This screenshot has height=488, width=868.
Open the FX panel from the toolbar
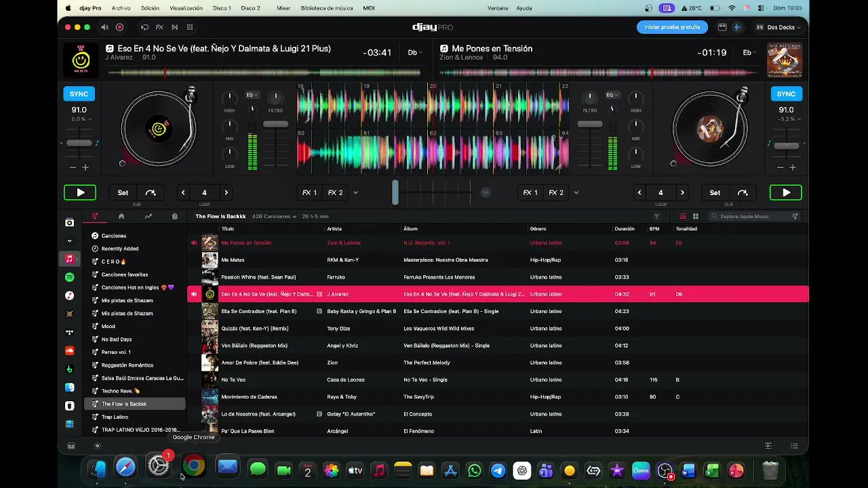tap(159, 27)
